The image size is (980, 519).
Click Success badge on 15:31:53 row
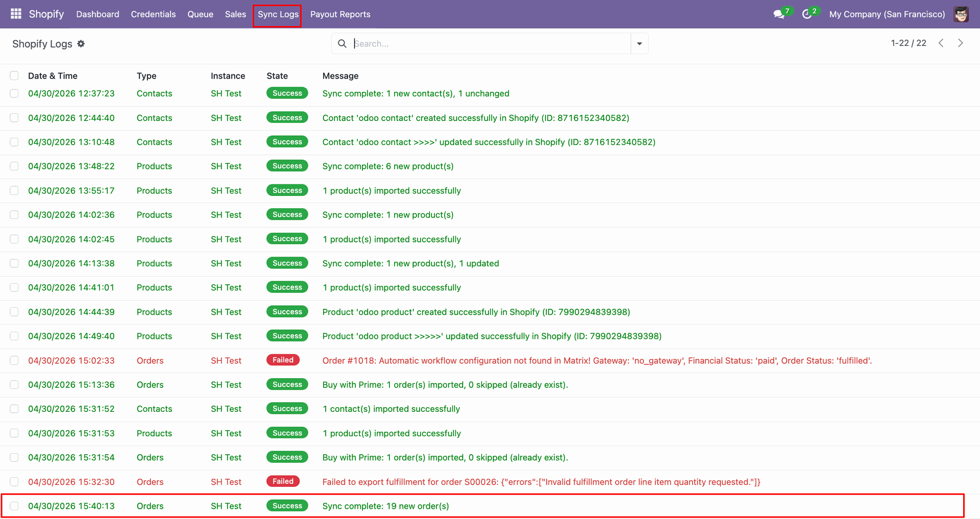pos(287,433)
